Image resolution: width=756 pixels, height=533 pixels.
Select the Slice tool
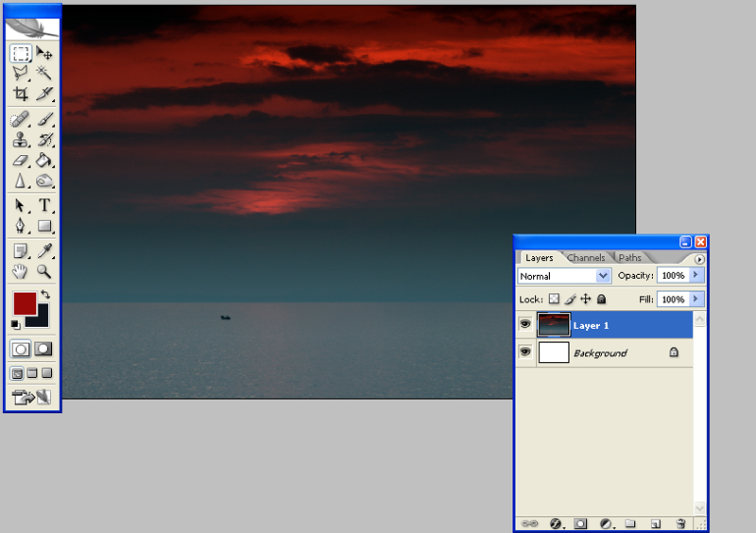44,94
